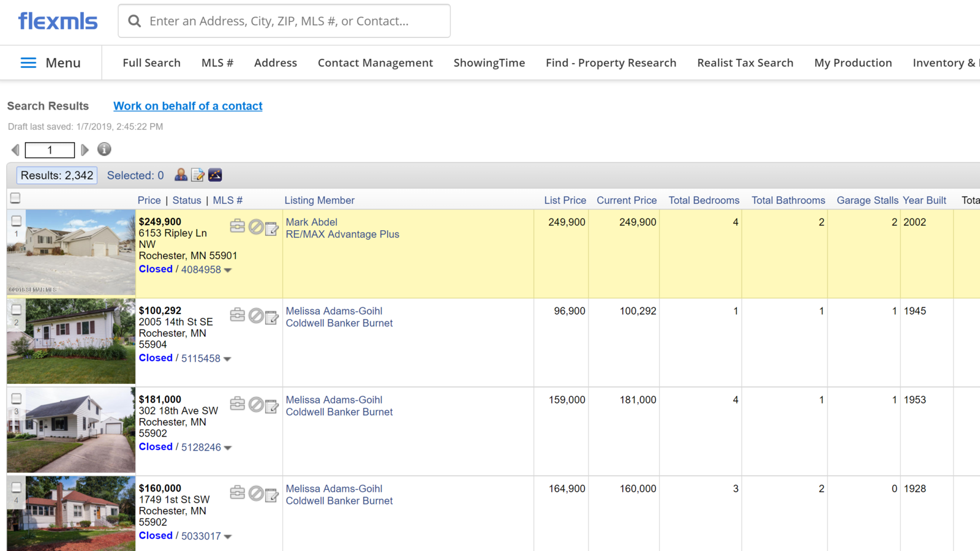Check the box for the 302 18th Ave SW listing

(x=17, y=399)
